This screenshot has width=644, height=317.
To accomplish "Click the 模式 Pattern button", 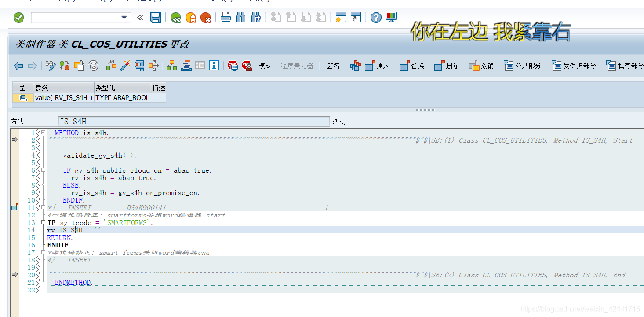I will [265, 66].
